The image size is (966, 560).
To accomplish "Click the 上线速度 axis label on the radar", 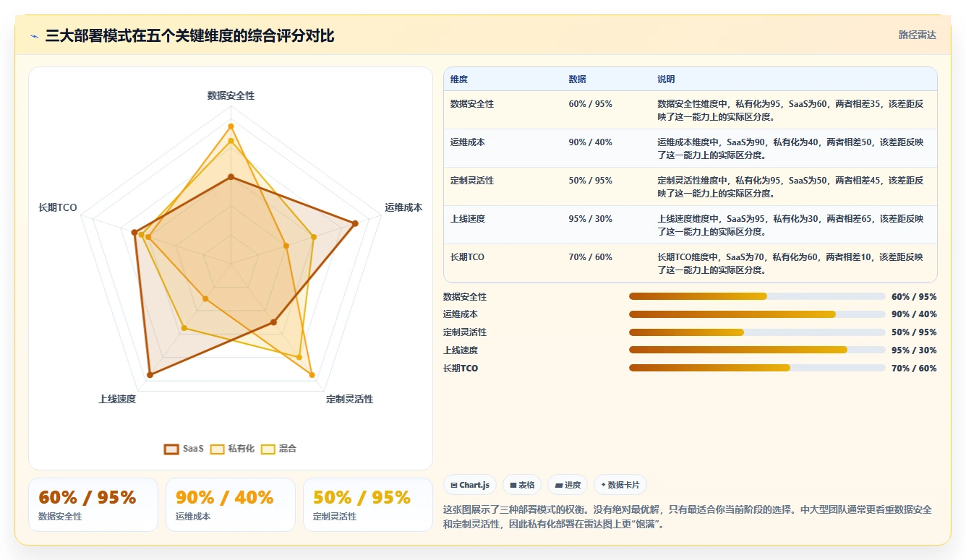I will click(117, 399).
